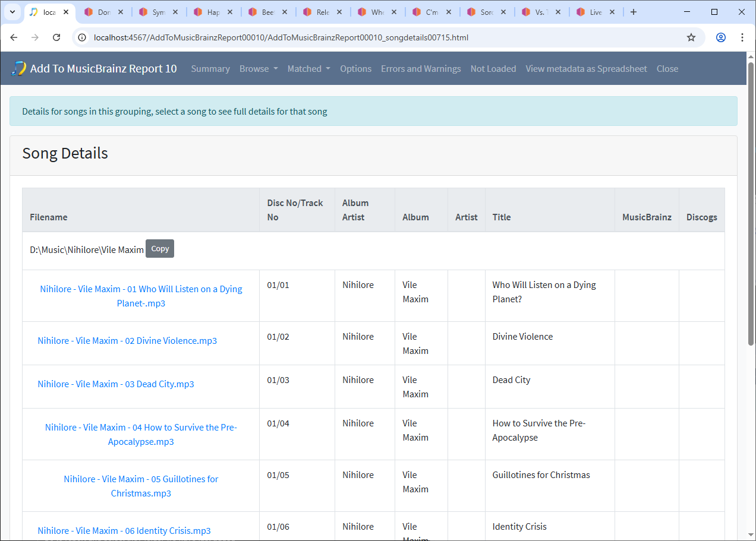Close the 'Bee' browser tab
The height and width of the screenshot is (541, 756).
point(285,12)
